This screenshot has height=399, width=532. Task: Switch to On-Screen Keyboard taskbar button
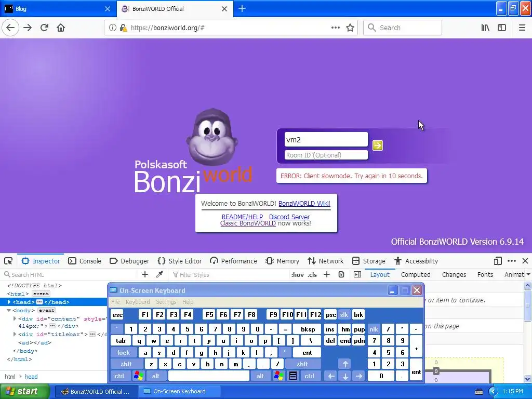(179, 392)
